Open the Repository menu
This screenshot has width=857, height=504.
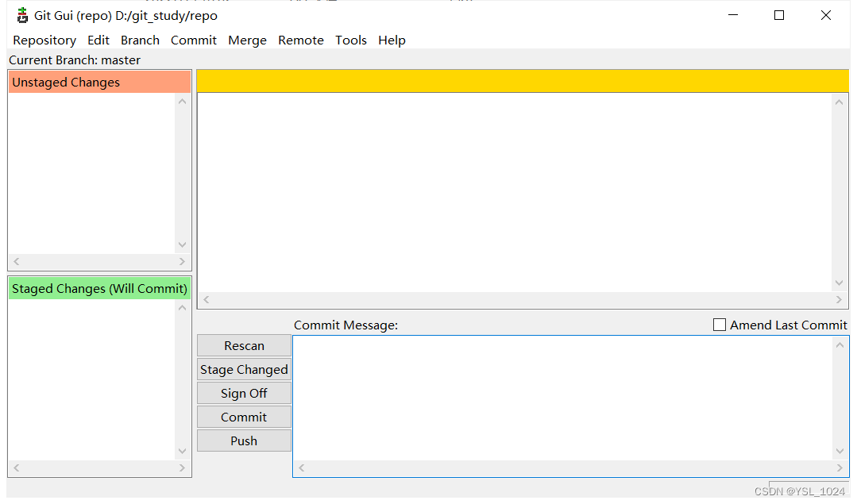coord(44,40)
